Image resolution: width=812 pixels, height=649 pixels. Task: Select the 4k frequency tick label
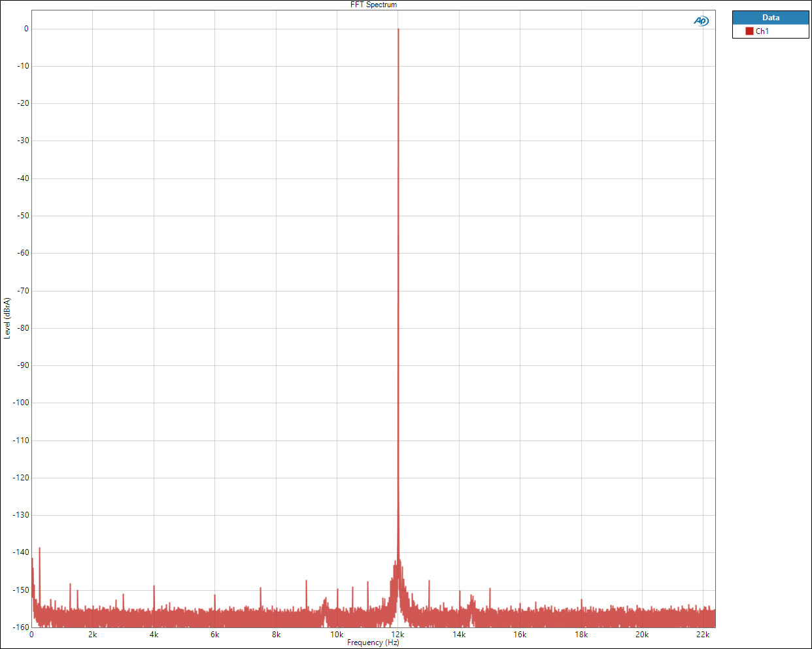point(154,635)
